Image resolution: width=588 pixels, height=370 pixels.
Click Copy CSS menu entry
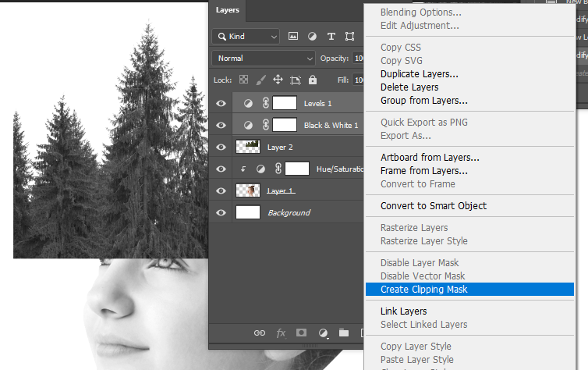[401, 48]
